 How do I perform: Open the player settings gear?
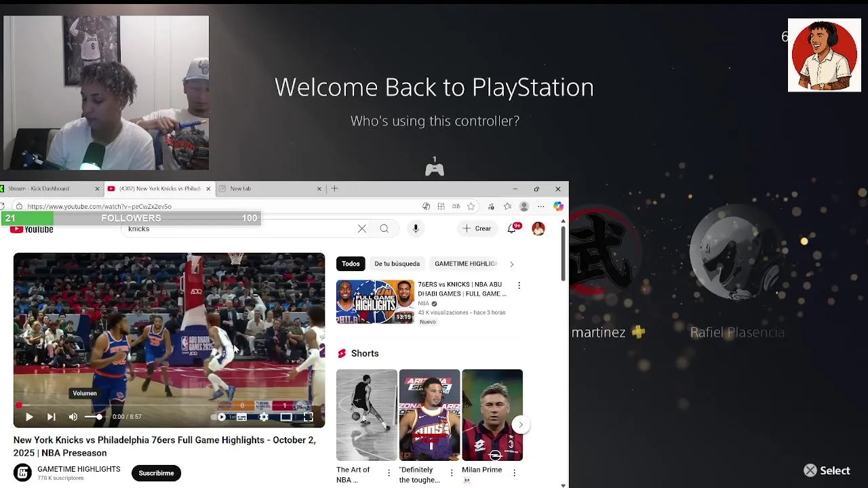coord(264,417)
